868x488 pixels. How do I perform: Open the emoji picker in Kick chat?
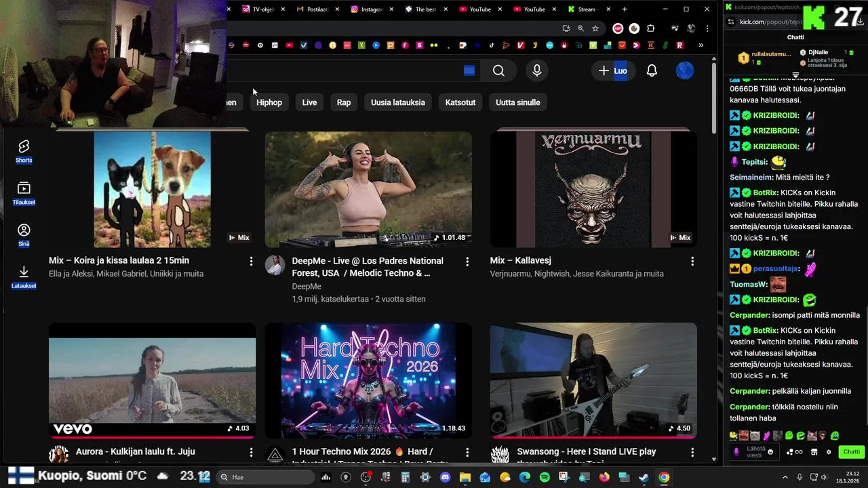pyautogui.click(x=770, y=452)
